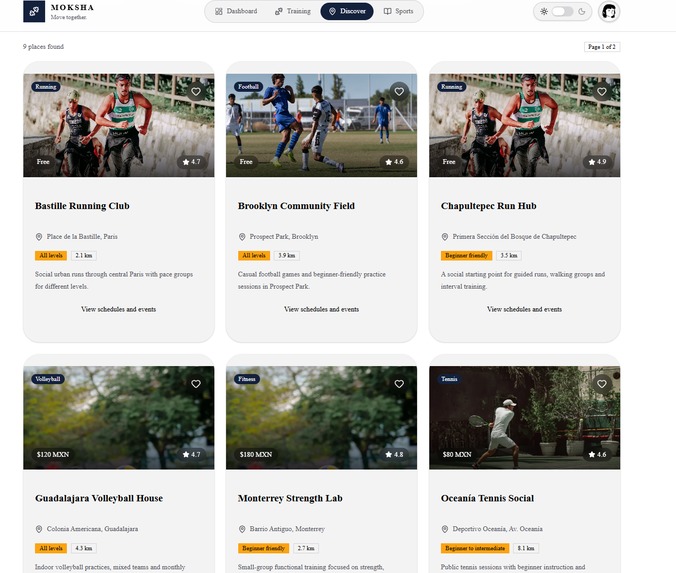Select the Discover tab
The height and width of the screenshot is (573, 676).
[347, 11]
